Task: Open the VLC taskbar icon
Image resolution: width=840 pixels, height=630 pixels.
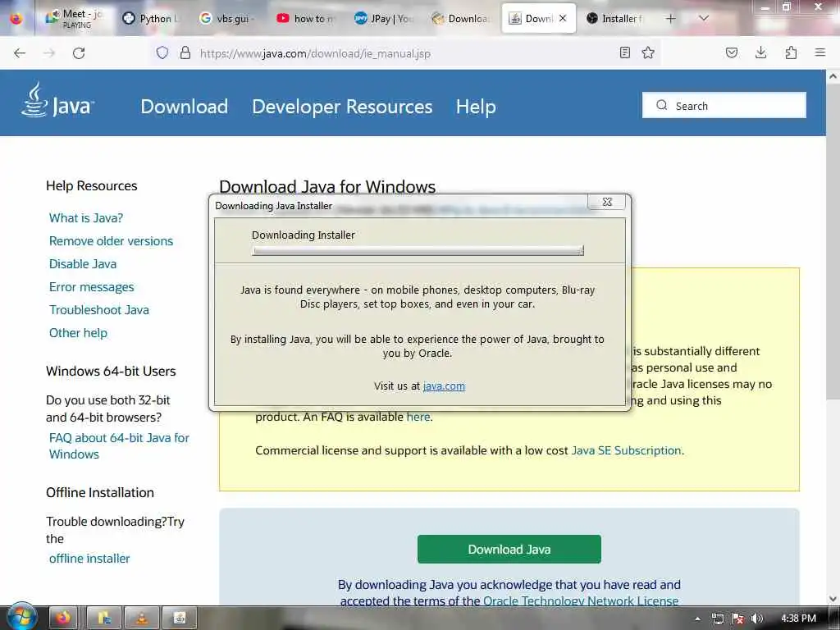Action: (x=142, y=619)
